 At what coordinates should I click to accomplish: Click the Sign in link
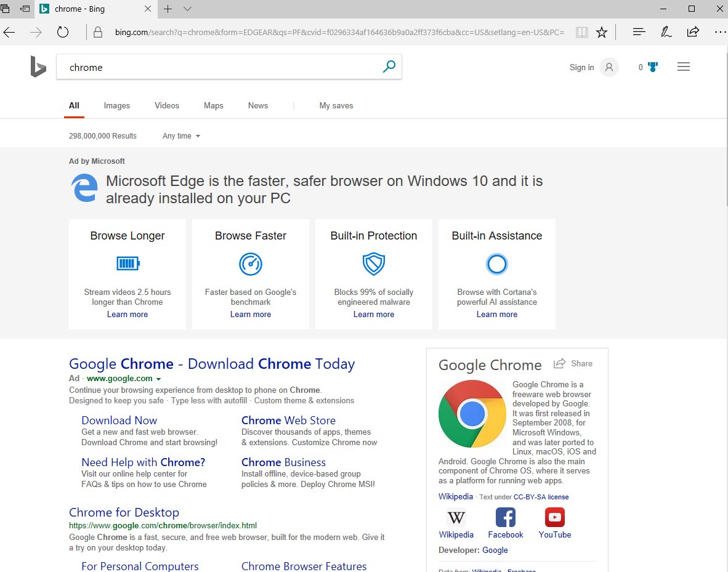click(x=582, y=67)
